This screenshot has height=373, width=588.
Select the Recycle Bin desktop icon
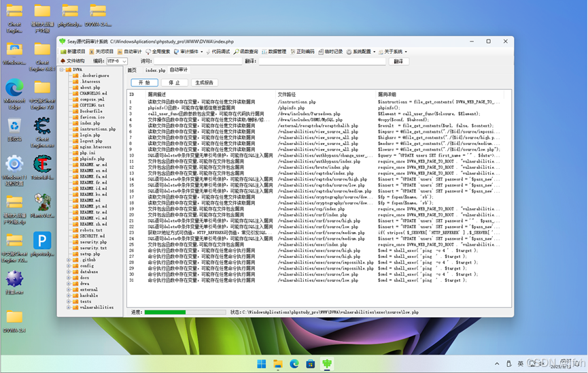point(14,129)
